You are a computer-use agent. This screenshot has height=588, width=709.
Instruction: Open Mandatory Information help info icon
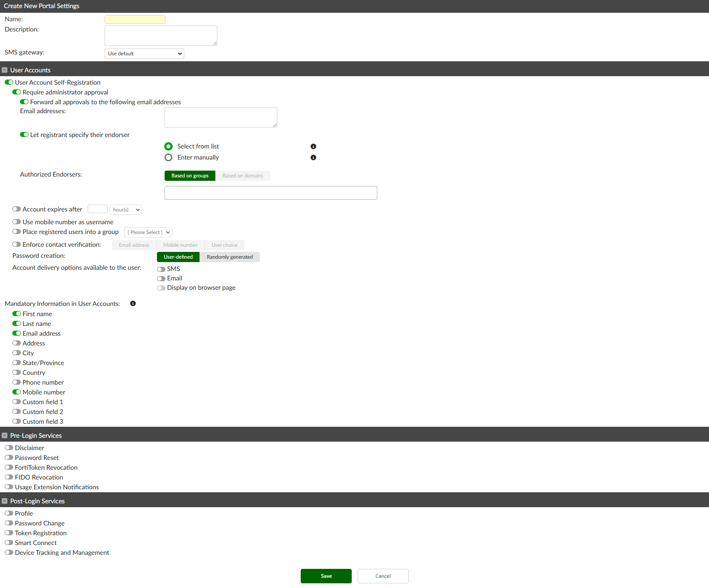click(x=133, y=303)
